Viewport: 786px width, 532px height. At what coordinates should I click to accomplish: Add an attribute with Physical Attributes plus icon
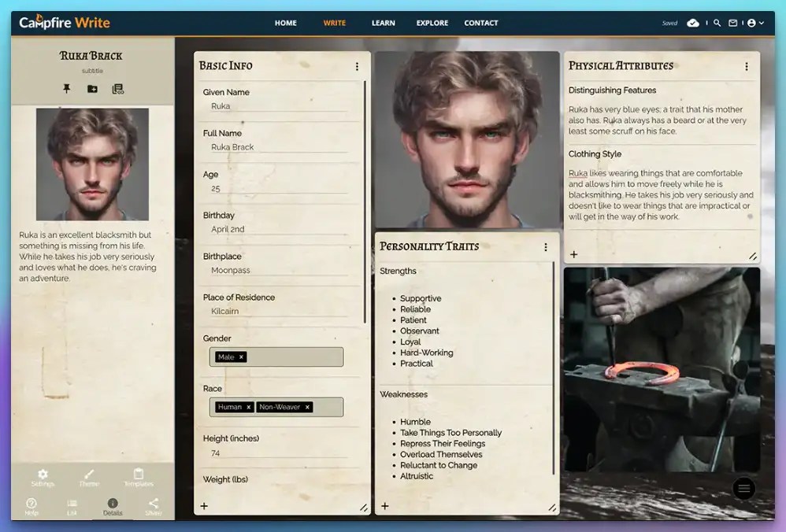pyautogui.click(x=574, y=254)
